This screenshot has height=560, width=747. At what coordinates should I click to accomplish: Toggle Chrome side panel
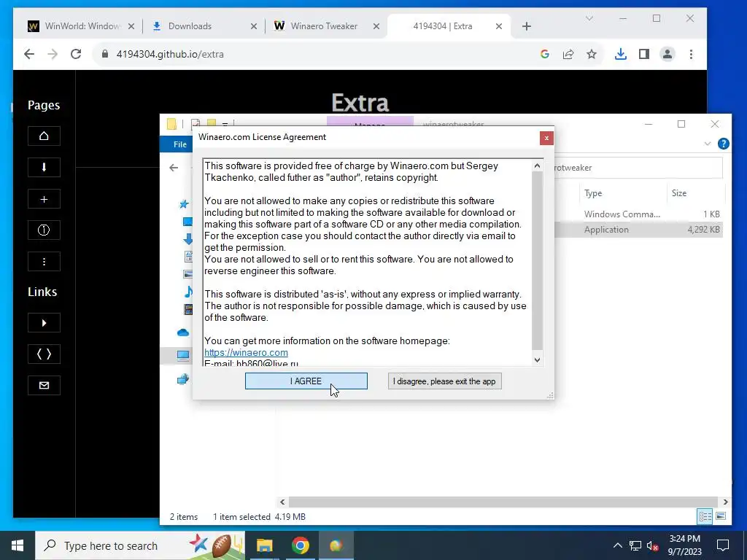(x=644, y=54)
